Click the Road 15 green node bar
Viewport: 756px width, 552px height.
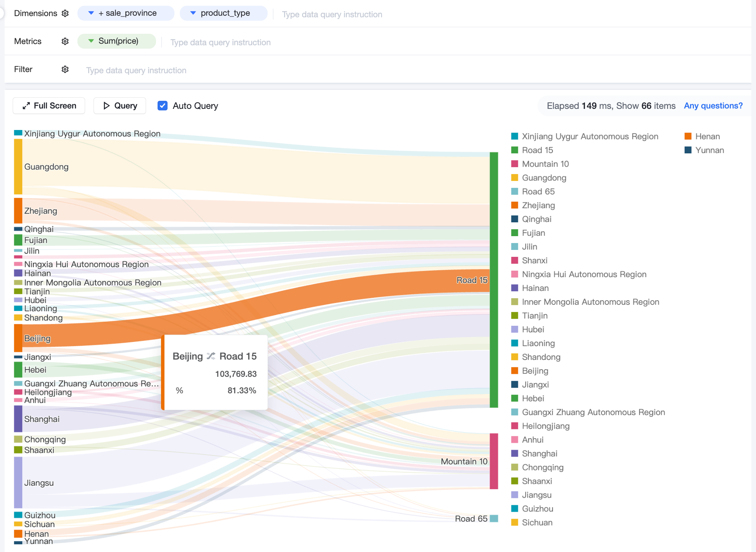click(x=494, y=280)
